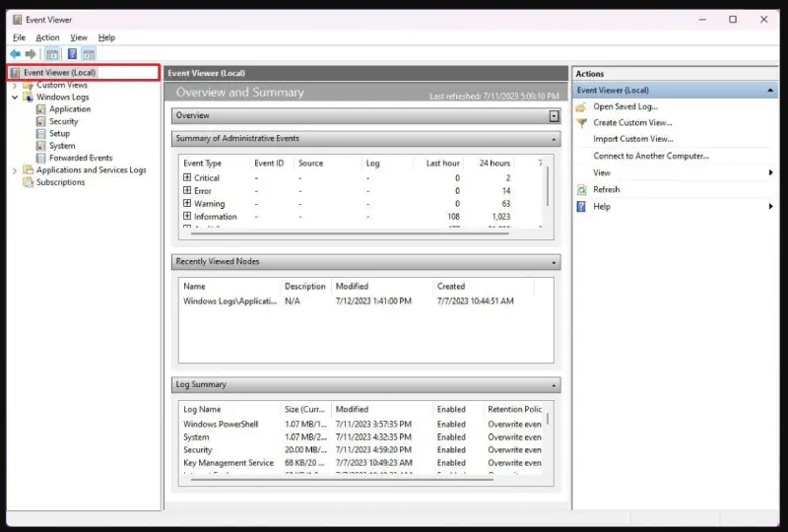Click the Event ID column header

[x=269, y=163]
